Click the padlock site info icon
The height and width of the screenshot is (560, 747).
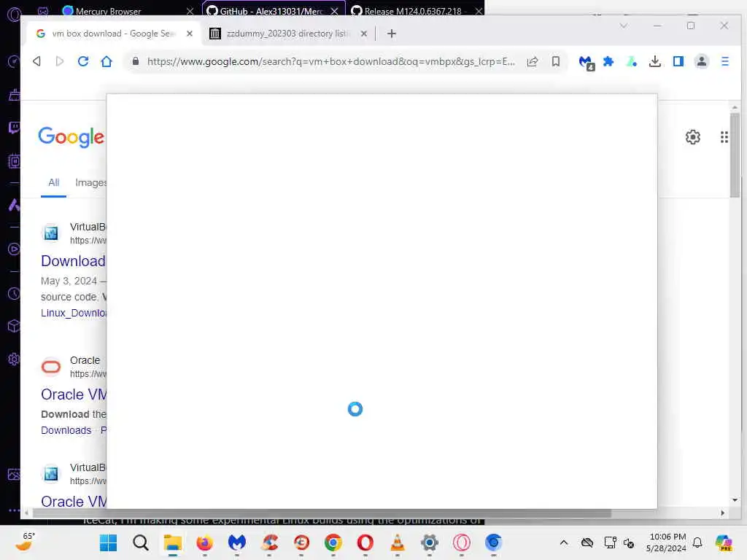click(136, 61)
